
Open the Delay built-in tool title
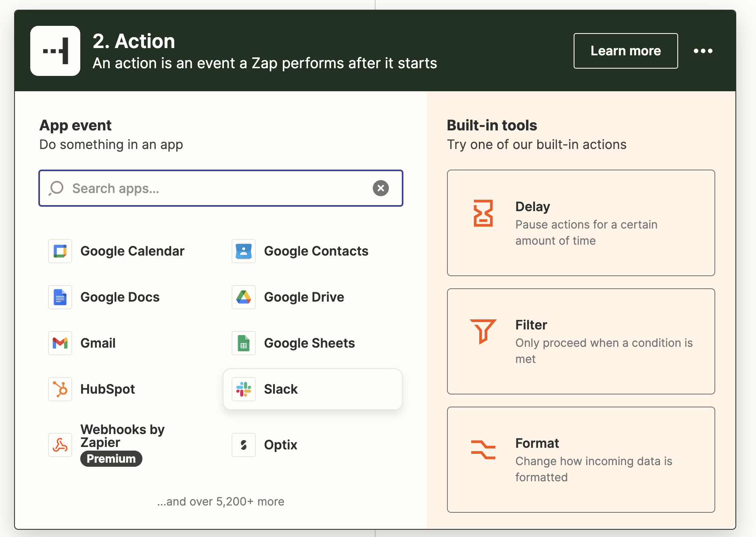coord(533,207)
